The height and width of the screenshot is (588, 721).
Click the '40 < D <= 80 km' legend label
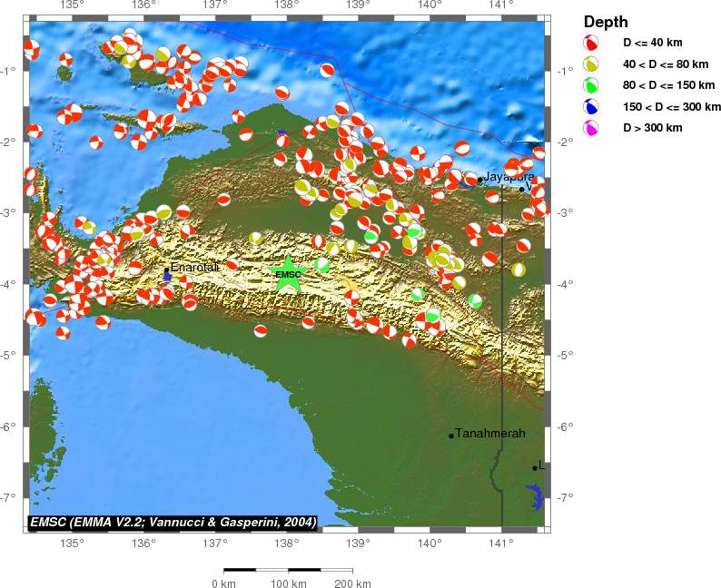pos(666,64)
